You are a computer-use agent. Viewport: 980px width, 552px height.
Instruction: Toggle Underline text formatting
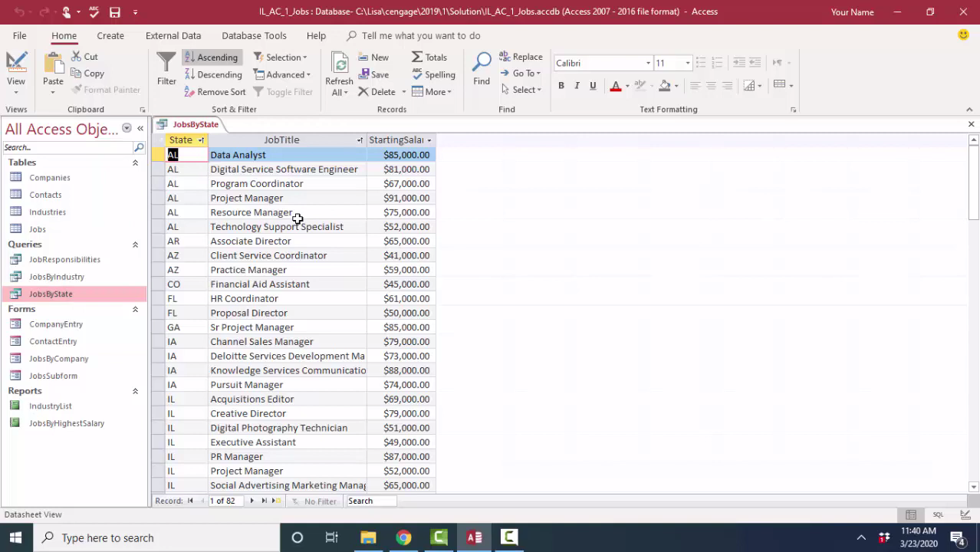pos(593,86)
